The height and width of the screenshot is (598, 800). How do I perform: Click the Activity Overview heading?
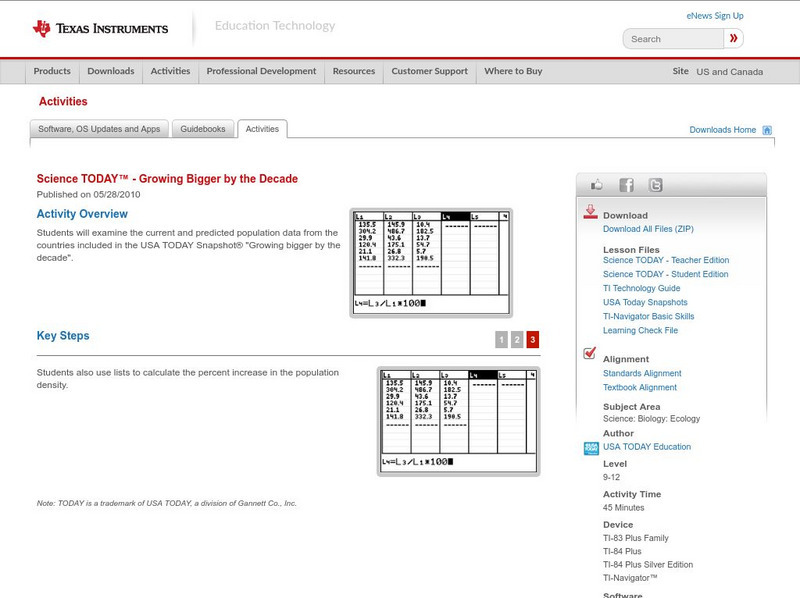(x=82, y=214)
